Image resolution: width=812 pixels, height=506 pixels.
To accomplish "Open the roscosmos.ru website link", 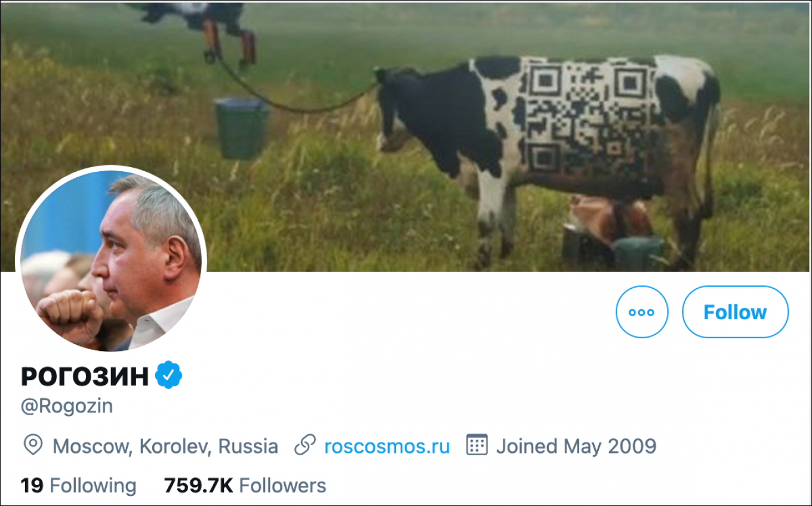I will point(387,446).
